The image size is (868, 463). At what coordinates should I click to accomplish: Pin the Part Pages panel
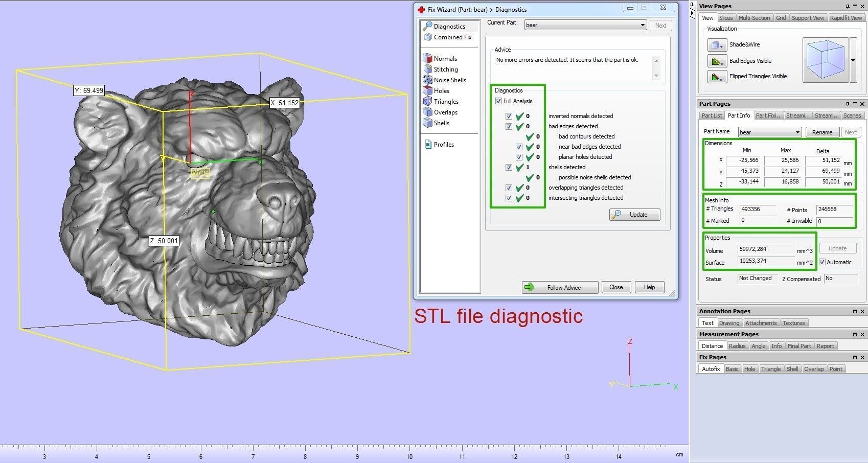point(848,104)
